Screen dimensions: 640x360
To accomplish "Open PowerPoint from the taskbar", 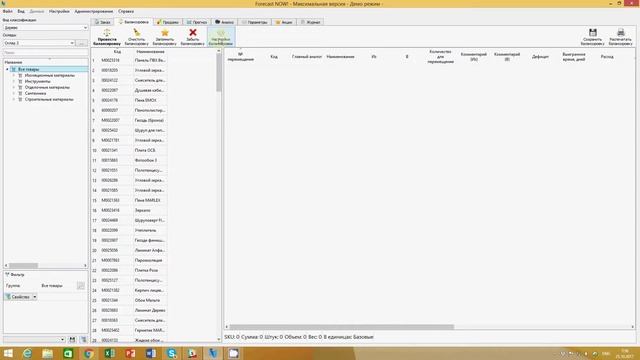I will (130, 353).
